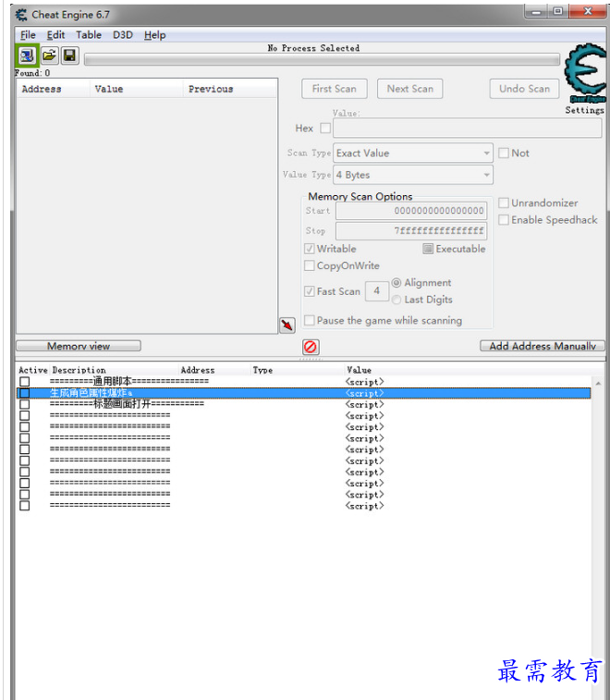The image size is (610, 700).
Task: Toggle the Hex checkbox
Action: pyautogui.click(x=325, y=129)
